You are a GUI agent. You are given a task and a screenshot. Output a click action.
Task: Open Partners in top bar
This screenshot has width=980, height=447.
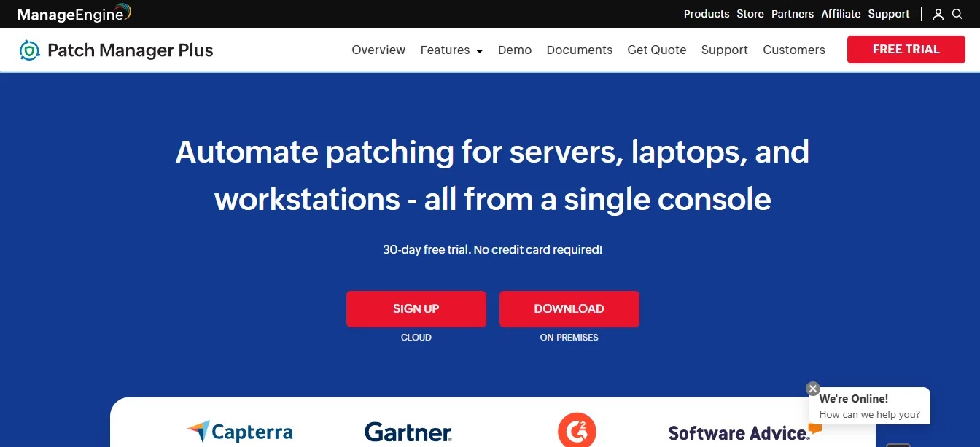793,14
